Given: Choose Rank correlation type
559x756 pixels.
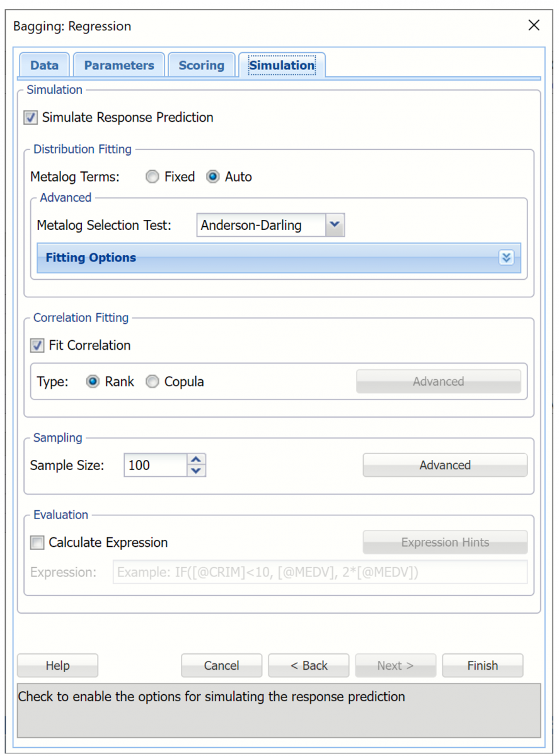Looking at the screenshot, I should click(x=93, y=382).
